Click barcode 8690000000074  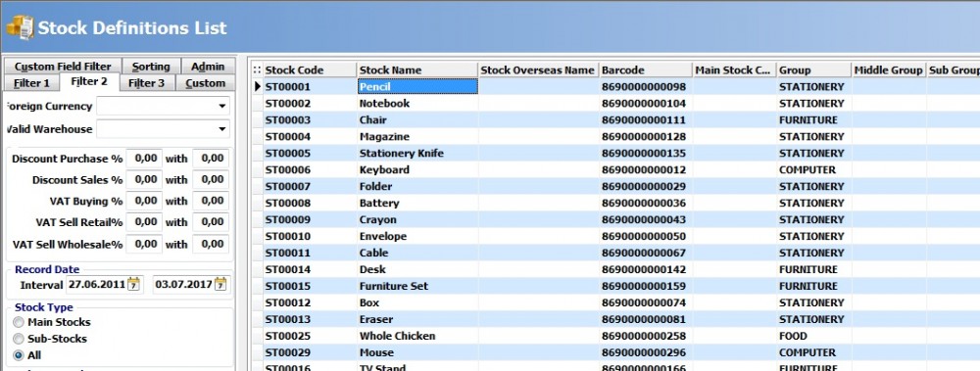(646, 302)
